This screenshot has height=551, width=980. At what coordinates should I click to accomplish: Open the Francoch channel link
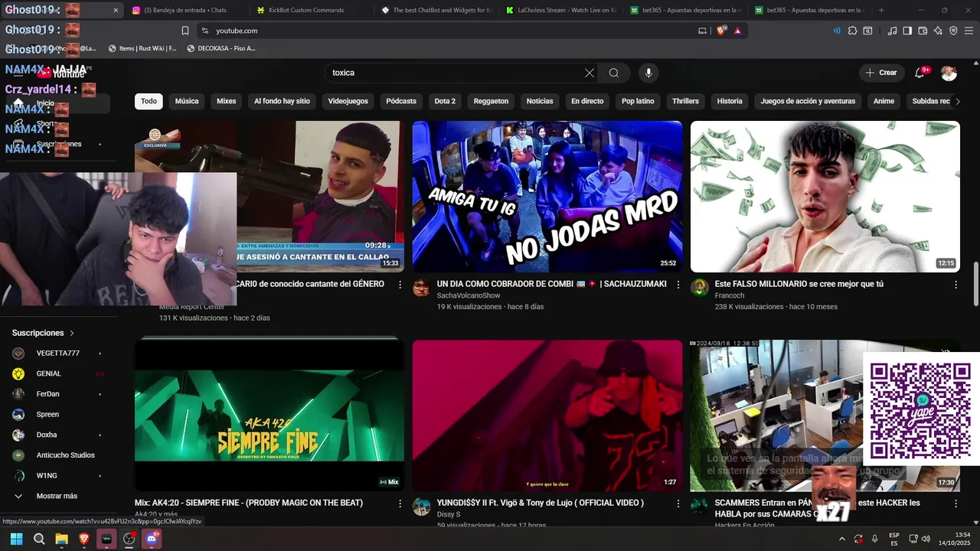pyautogui.click(x=729, y=295)
